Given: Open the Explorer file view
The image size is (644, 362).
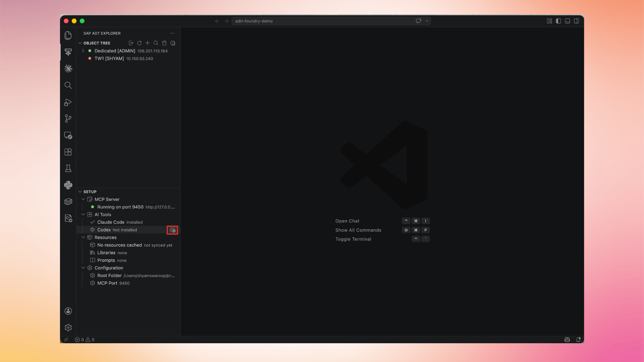Looking at the screenshot, I should pos(68,35).
